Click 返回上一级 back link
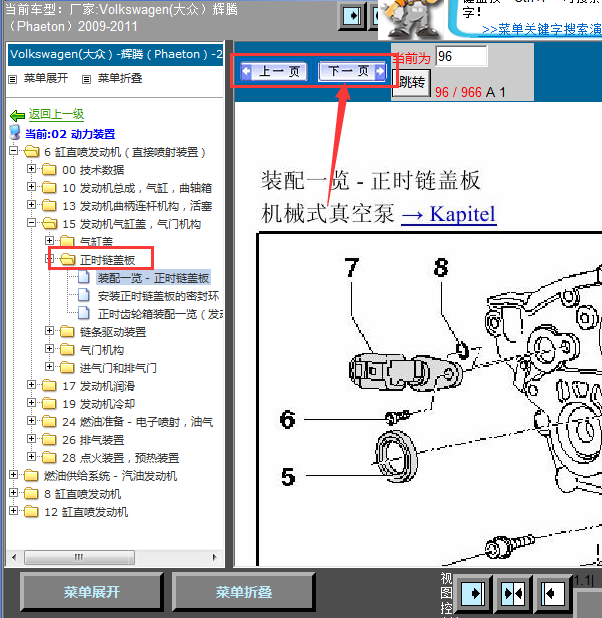The width and height of the screenshot is (602, 618). pos(56,114)
